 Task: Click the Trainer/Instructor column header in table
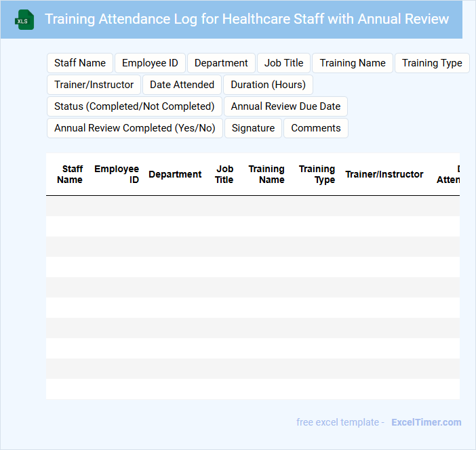(x=384, y=174)
